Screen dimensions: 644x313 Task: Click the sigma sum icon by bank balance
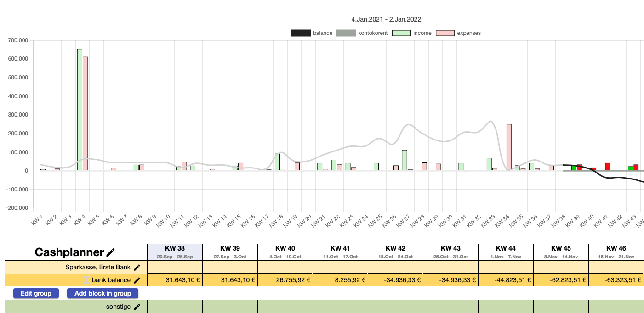pyautogui.click(x=85, y=280)
